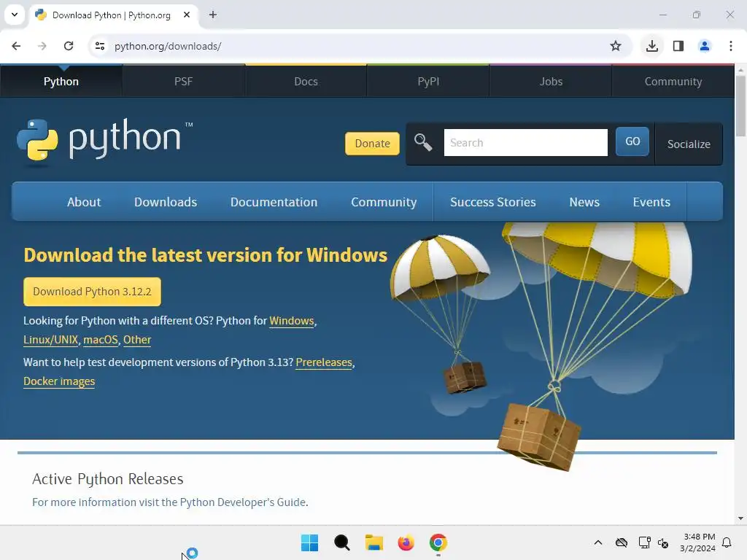Image resolution: width=747 pixels, height=560 pixels.
Task: Close the Download Python tab
Action: [187, 15]
